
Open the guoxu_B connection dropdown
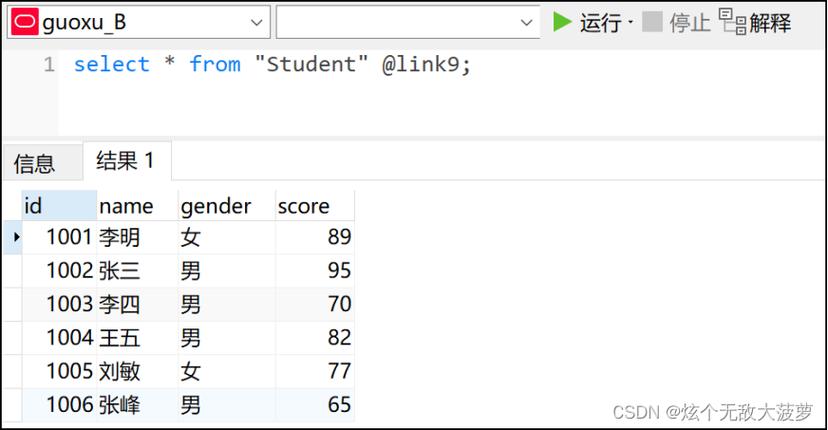tap(257, 22)
